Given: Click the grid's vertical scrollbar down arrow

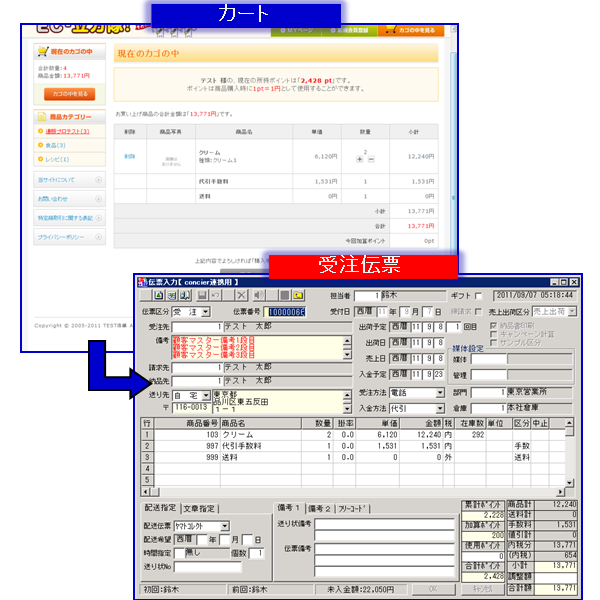Looking at the screenshot, I should [569, 483].
